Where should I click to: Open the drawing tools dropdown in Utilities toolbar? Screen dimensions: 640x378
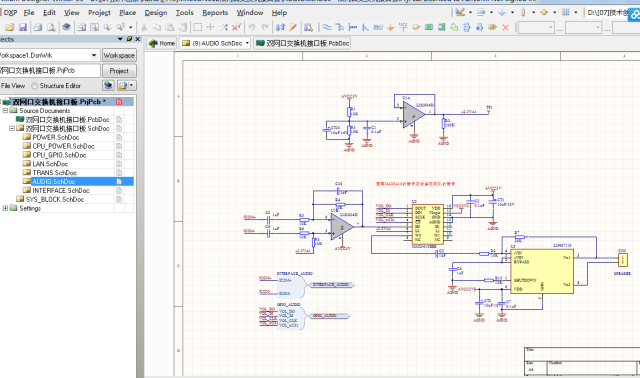(470, 13)
